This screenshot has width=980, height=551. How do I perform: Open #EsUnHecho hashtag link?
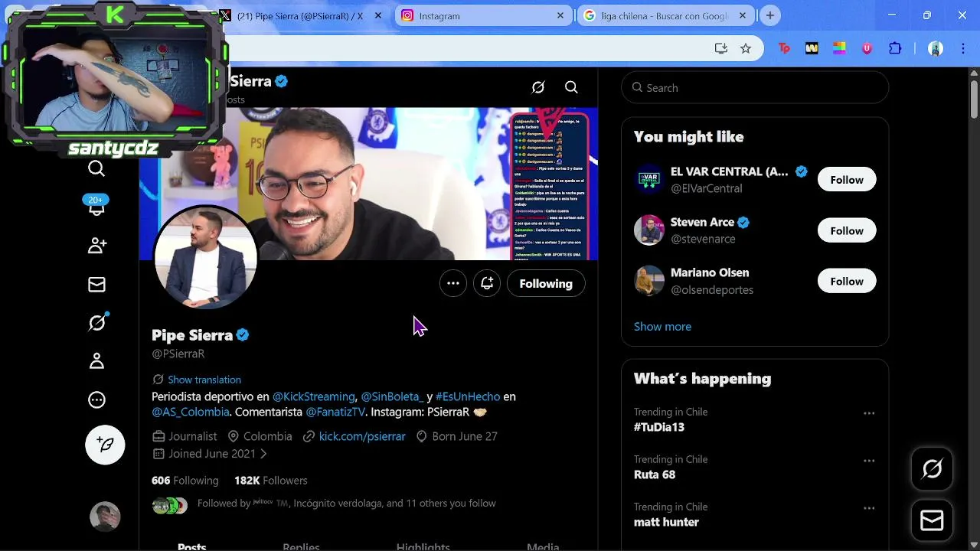point(468,396)
